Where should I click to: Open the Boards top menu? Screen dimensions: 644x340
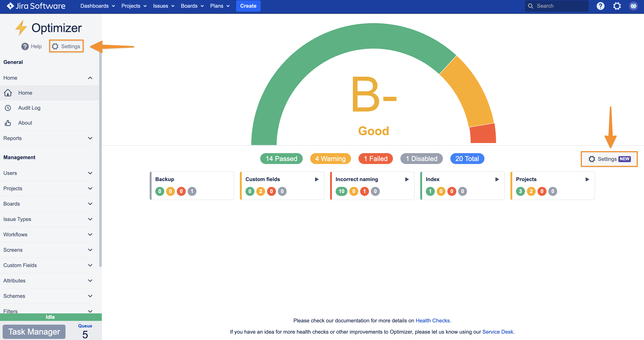(x=192, y=6)
